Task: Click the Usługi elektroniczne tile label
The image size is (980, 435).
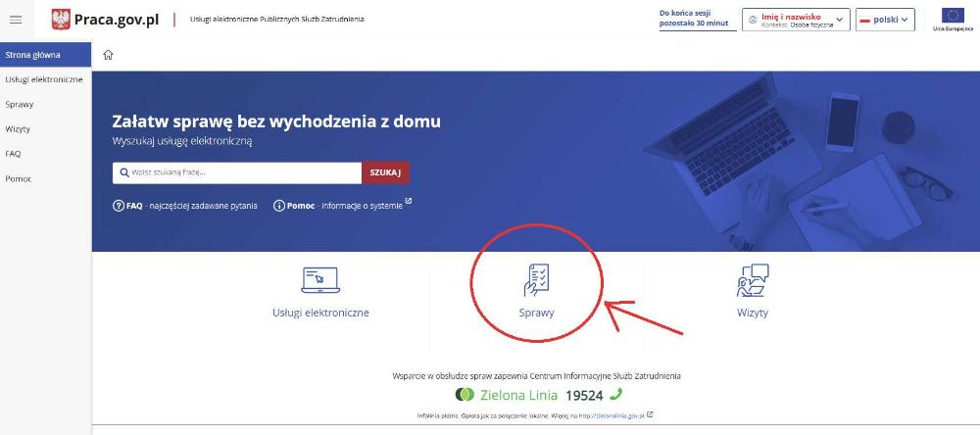Action: 320,313
